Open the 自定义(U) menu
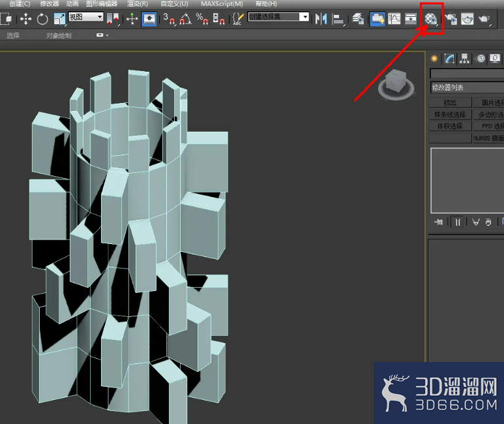 174,4
